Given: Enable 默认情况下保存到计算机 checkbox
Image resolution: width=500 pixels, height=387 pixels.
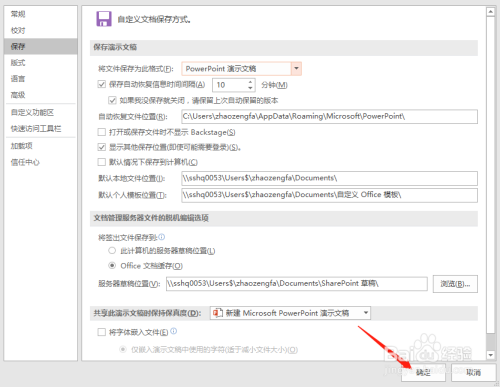Looking at the screenshot, I should click(x=102, y=162).
